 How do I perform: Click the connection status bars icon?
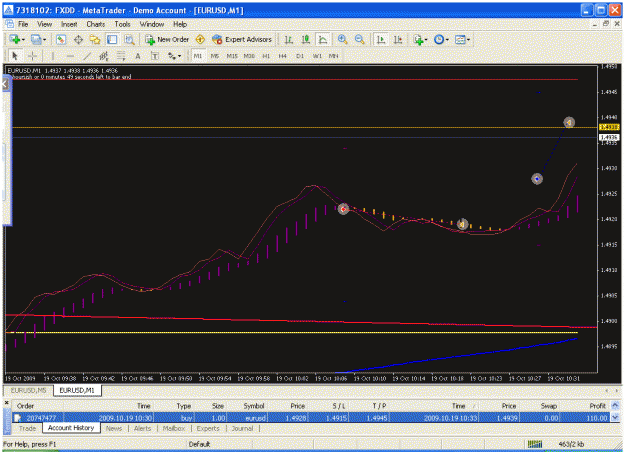coord(535,444)
